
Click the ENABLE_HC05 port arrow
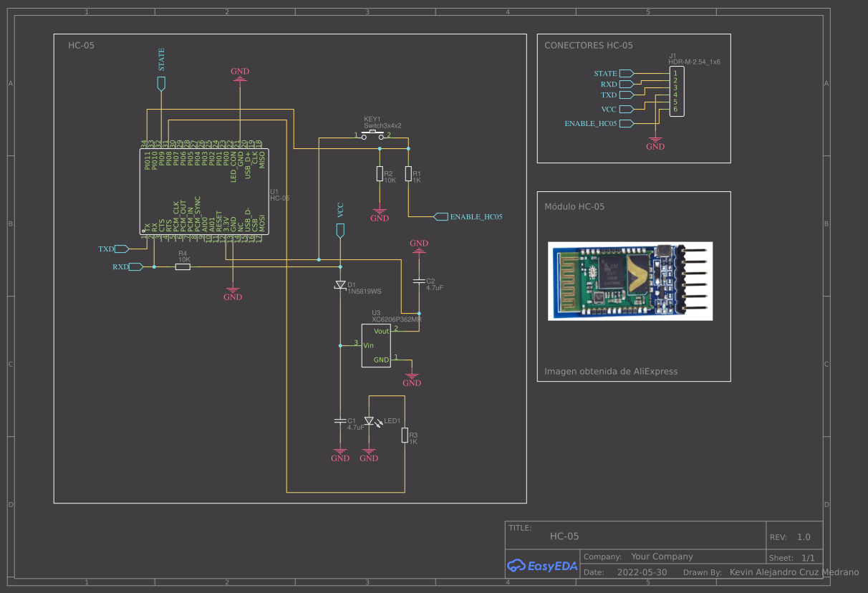442,216
